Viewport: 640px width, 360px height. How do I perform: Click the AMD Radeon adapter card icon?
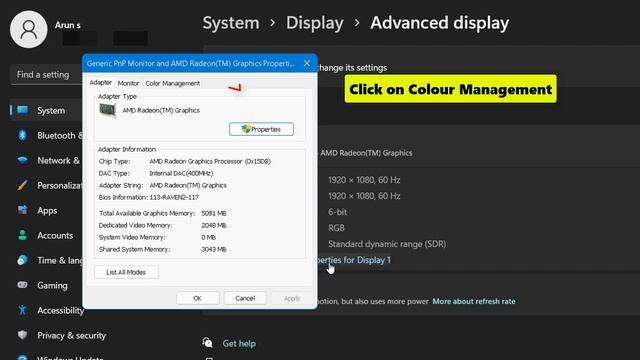point(108,110)
